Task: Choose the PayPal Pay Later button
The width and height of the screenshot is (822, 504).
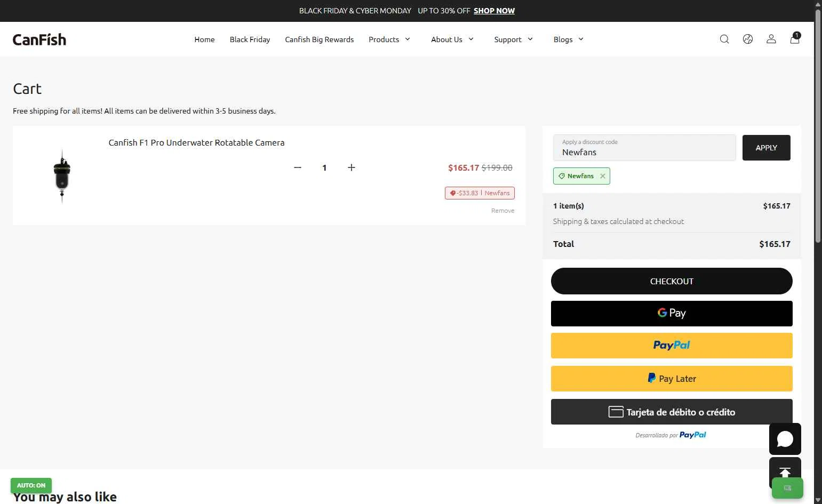Action: click(672, 379)
